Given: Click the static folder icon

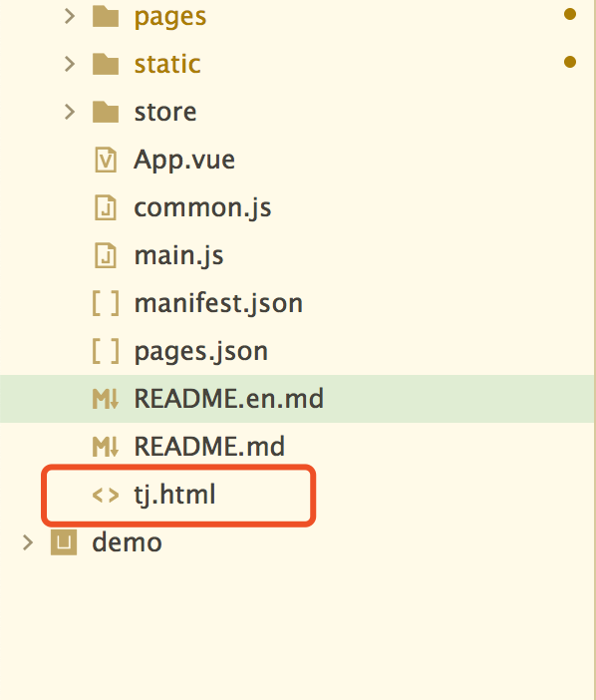Looking at the screenshot, I should 106,64.
